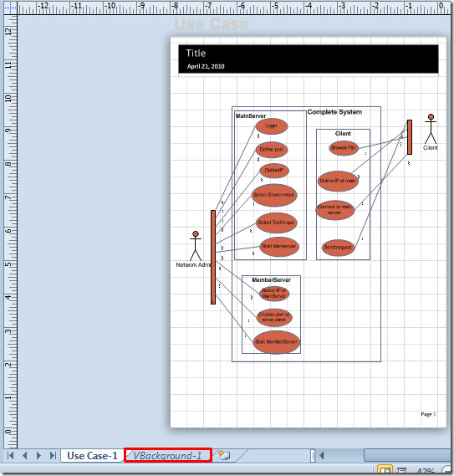Click the tab splitter handle
This screenshot has height=476, width=454.
(x=313, y=455)
